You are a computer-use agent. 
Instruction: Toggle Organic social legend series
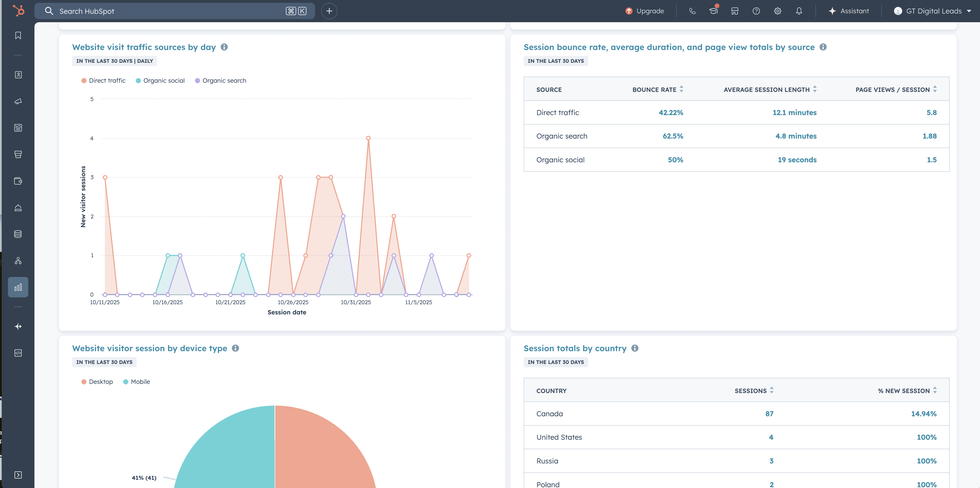[x=160, y=81]
